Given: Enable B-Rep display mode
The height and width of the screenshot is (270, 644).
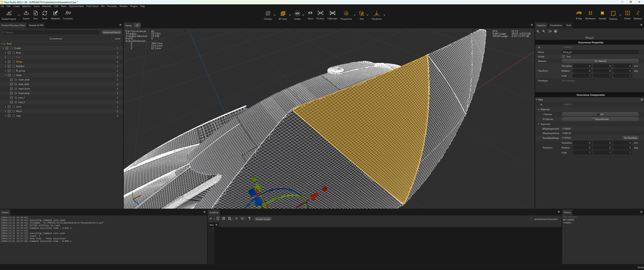Looking at the screenshot, I should (x=579, y=13).
